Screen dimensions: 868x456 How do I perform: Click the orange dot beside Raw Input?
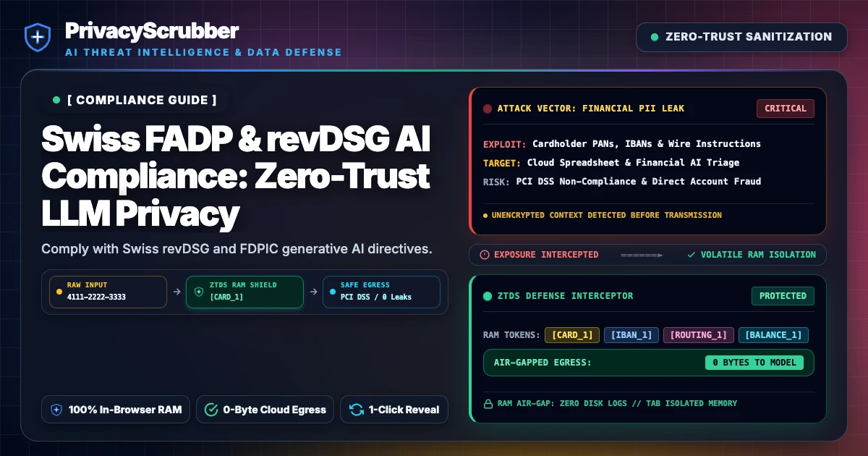click(59, 292)
